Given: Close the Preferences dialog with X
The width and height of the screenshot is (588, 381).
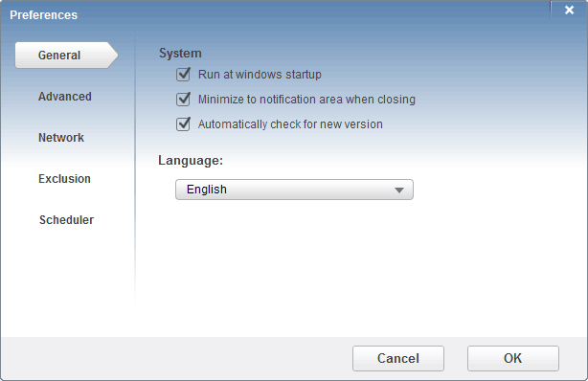Looking at the screenshot, I should click(569, 11).
